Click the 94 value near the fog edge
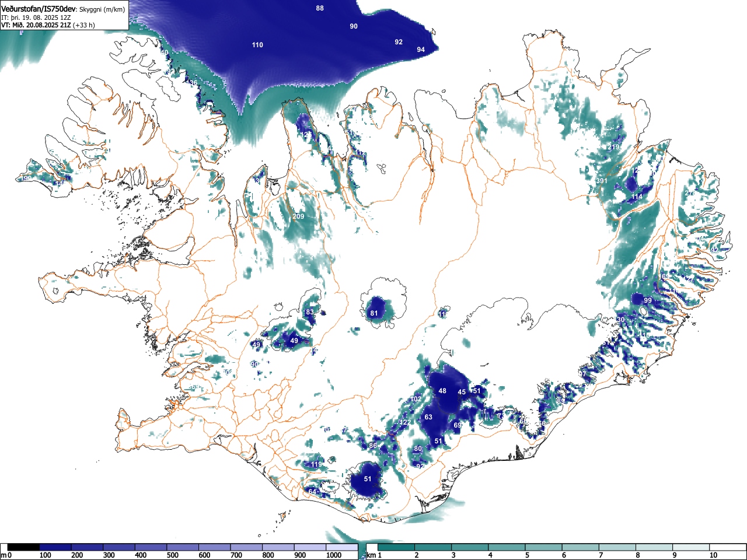Image resolution: width=747 pixels, height=560 pixels. (x=421, y=50)
